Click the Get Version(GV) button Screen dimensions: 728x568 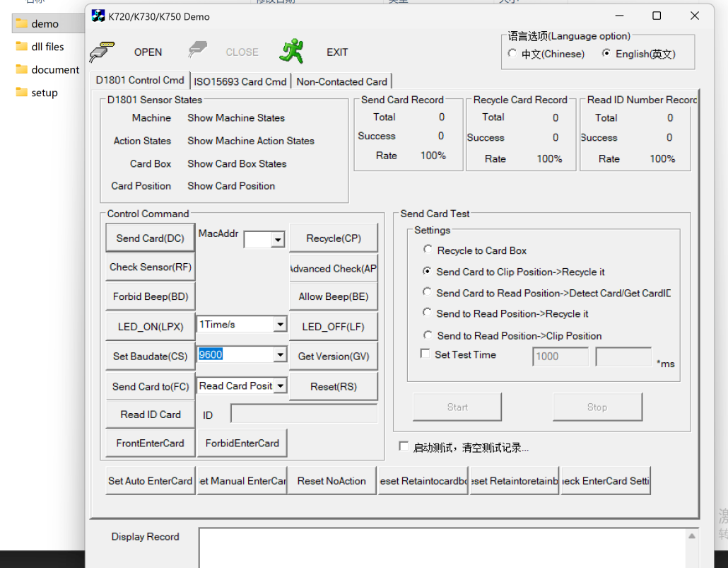334,356
